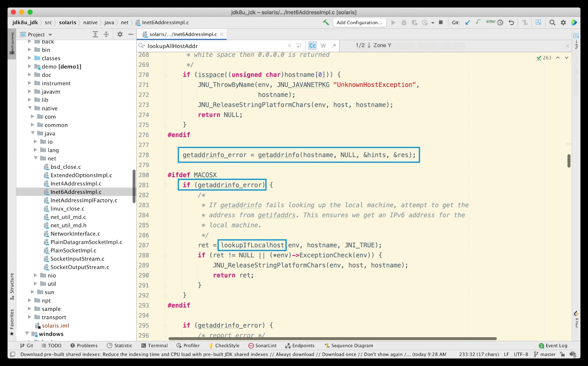Viewport: 588px width, 366px height.
Task: Click the tool windows quick access icon
Action: pos(13,354)
